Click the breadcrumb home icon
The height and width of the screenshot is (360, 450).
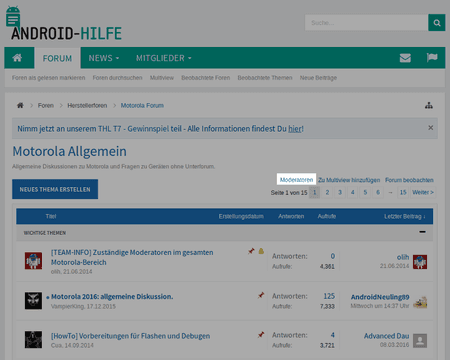[x=20, y=105]
